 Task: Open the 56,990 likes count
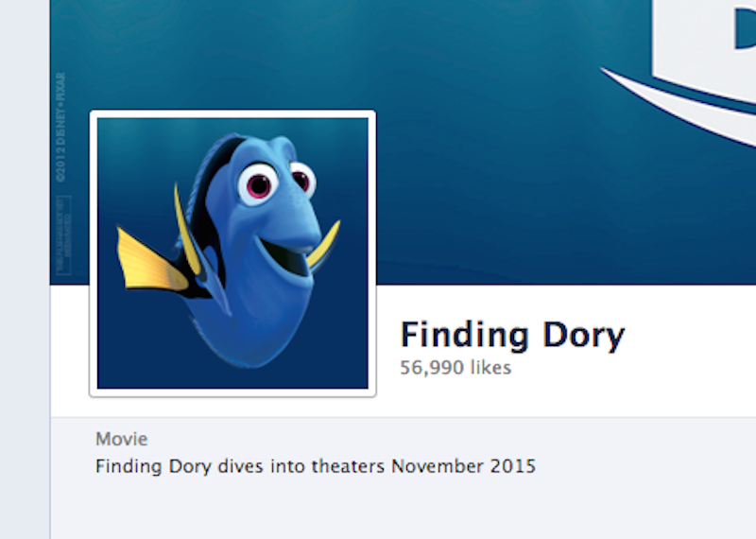point(455,368)
